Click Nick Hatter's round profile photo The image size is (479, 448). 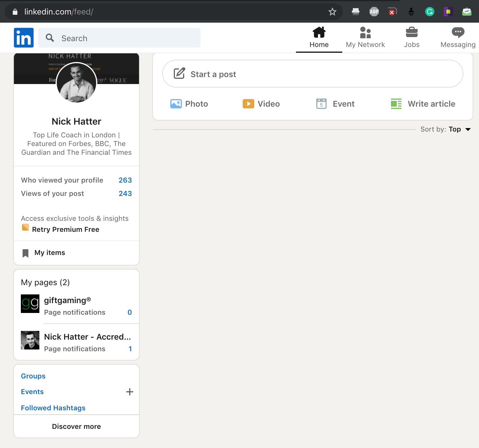tap(76, 83)
